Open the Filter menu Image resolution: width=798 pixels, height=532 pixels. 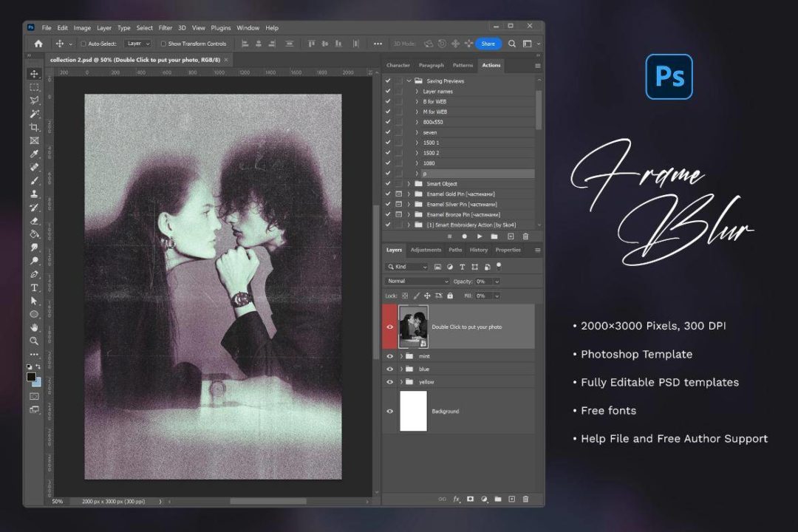(165, 28)
